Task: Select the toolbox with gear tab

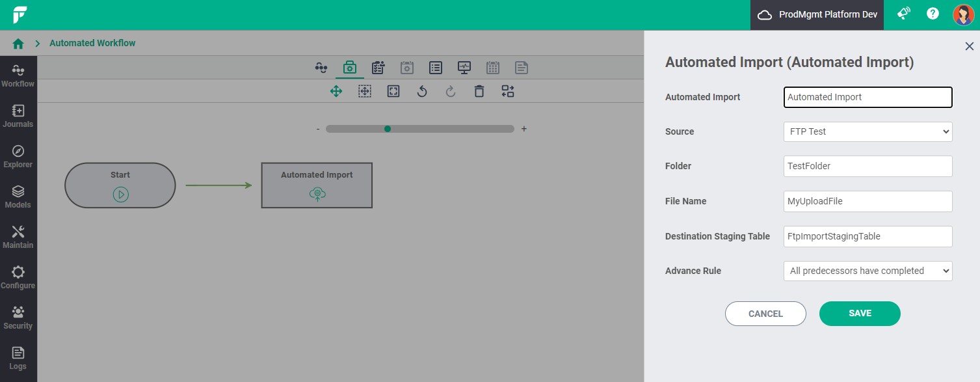Action: click(x=349, y=67)
